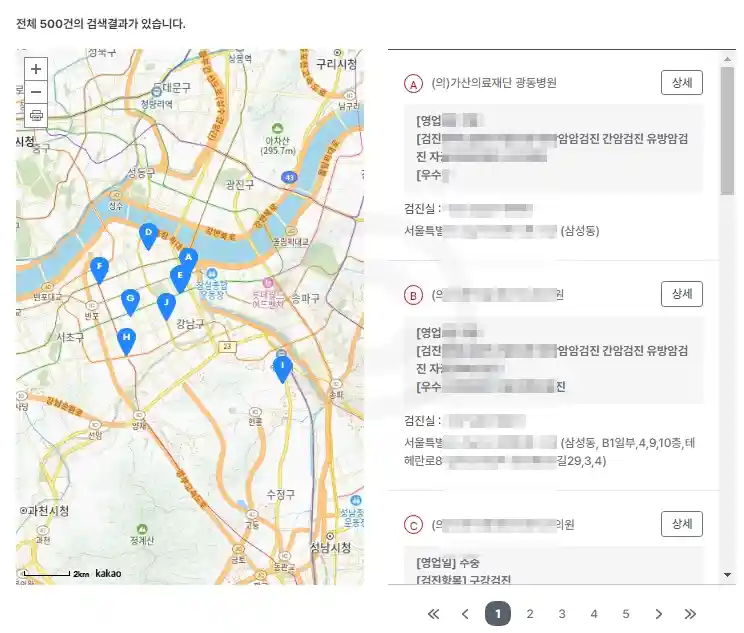Select map pin A
Image resolution: width=744 pixels, height=633 pixels.
click(x=188, y=260)
